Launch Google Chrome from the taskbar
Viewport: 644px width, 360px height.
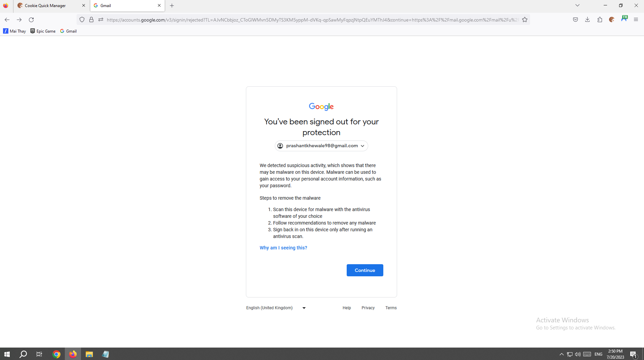click(56, 354)
